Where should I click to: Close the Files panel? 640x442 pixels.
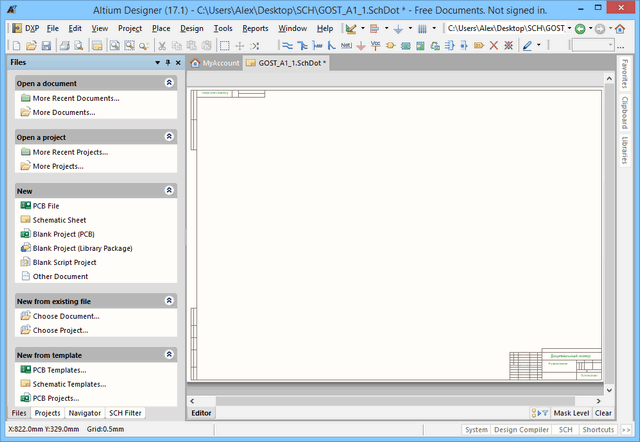point(177,62)
